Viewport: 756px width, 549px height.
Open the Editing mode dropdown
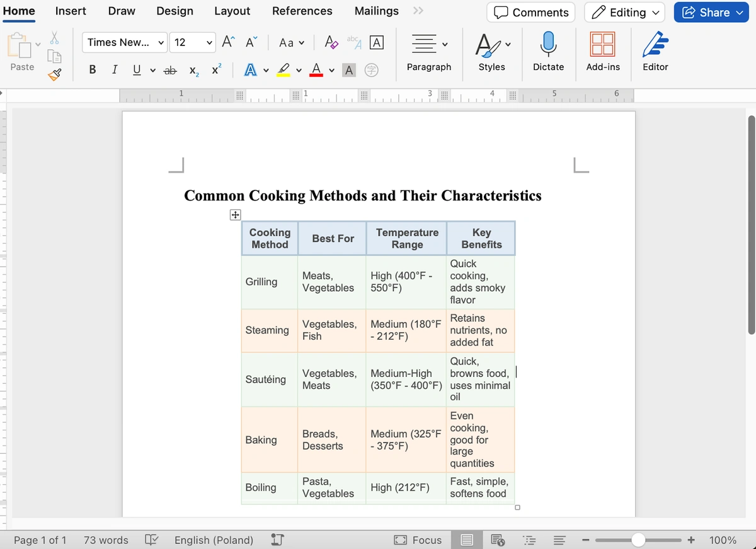624,12
